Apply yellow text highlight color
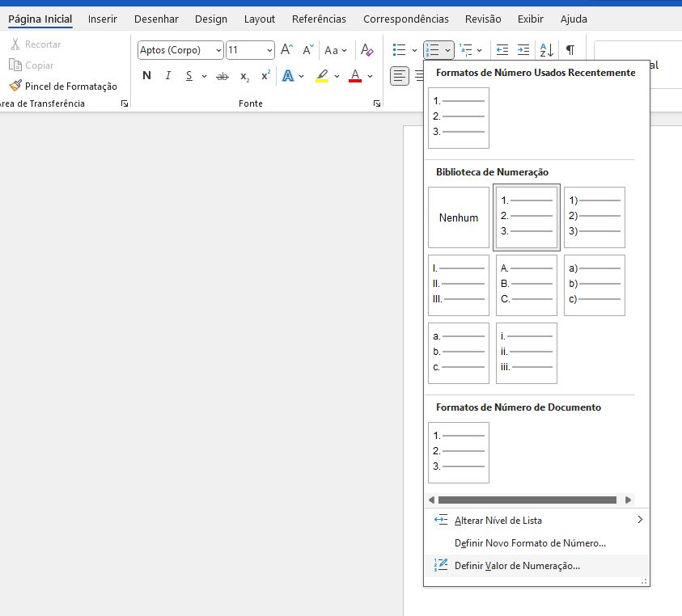This screenshot has height=616, width=682. point(322,76)
